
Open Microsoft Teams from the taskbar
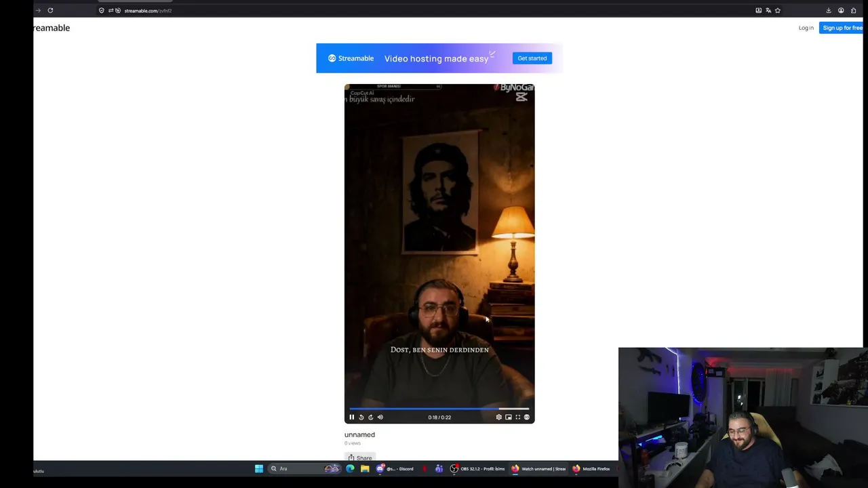439,468
